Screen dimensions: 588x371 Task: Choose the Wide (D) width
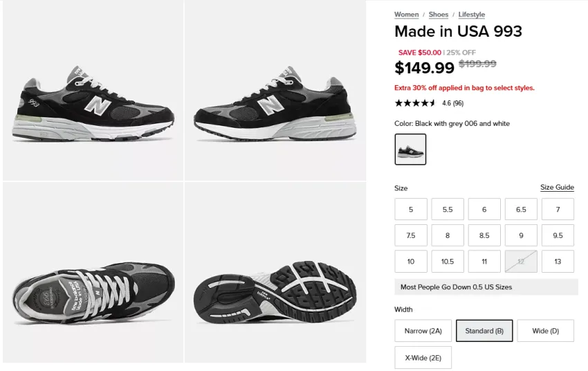coord(545,331)
